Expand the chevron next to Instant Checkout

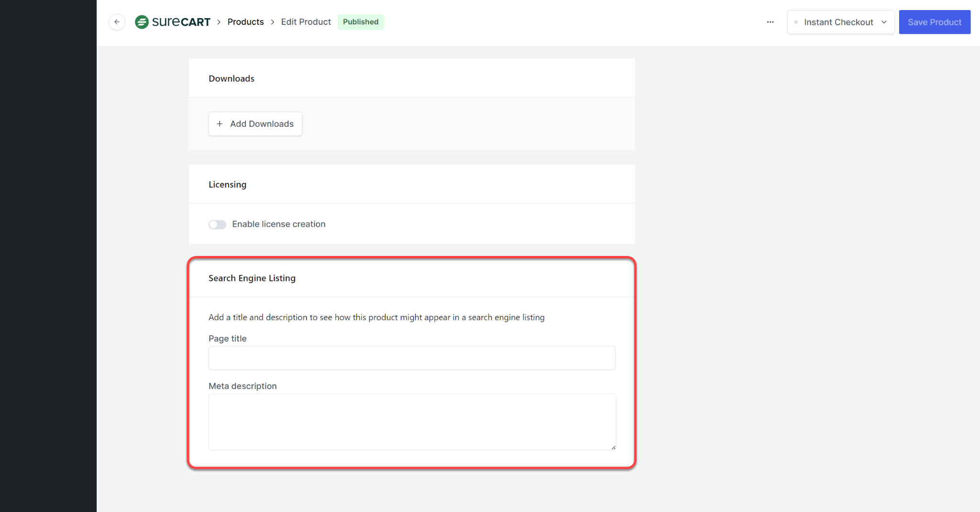click(883, 22)
